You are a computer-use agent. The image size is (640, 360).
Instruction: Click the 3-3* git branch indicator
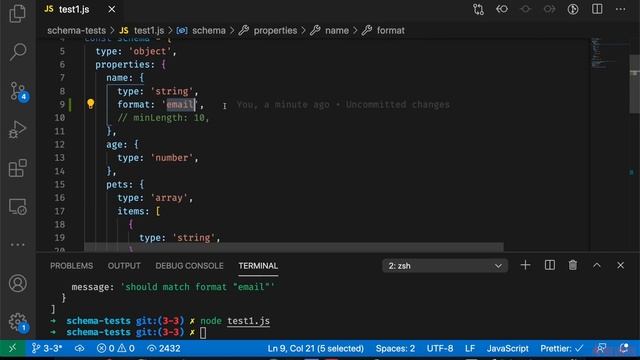tap(47, 348)
